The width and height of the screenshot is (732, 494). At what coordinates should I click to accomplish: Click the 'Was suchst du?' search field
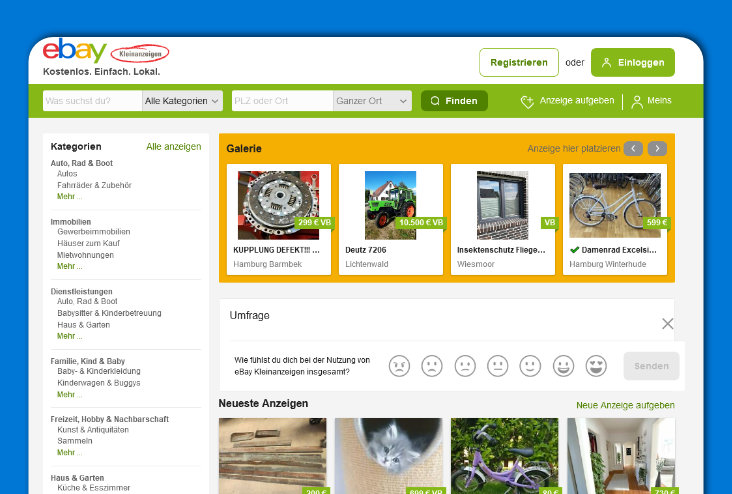coord(92,101)
